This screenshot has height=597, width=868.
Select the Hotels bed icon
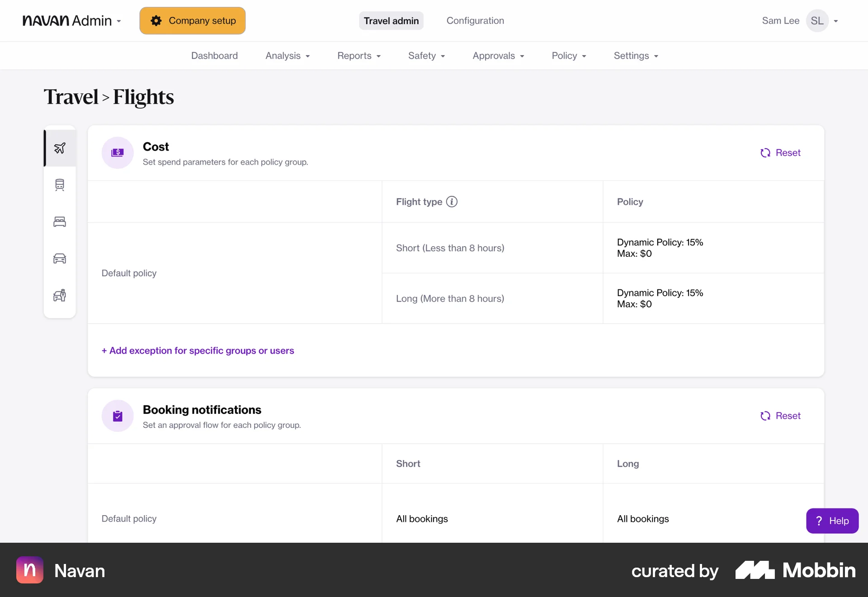click(x=60, y=222)
